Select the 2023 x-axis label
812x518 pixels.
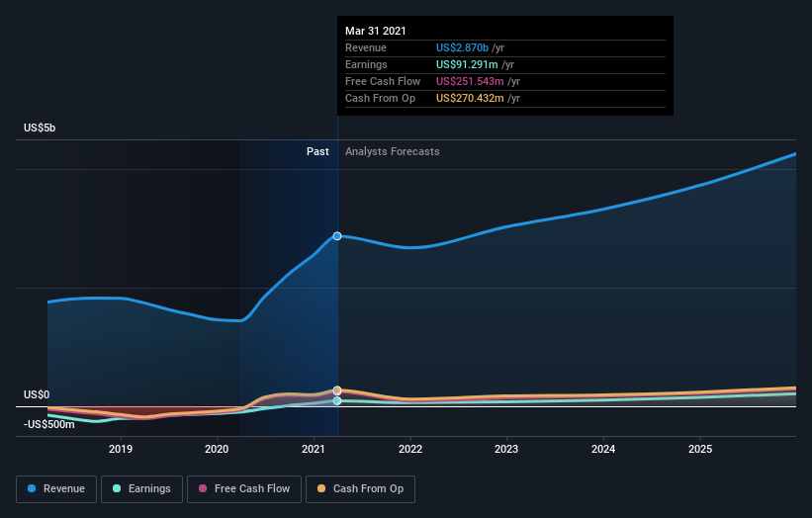pos(506,449)
